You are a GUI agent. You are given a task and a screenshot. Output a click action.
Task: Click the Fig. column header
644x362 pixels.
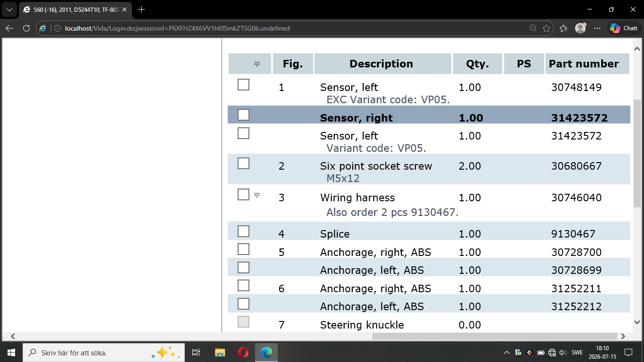point(293,64)
